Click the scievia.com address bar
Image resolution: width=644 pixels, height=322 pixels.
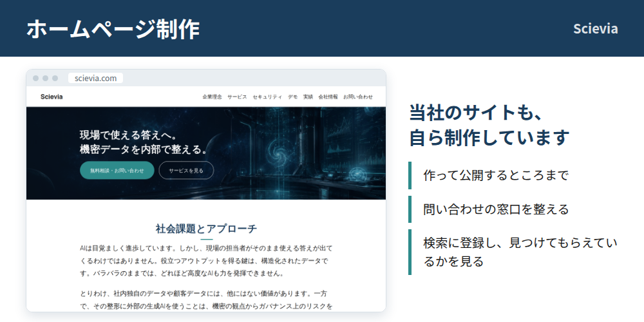tap(96, 78)
